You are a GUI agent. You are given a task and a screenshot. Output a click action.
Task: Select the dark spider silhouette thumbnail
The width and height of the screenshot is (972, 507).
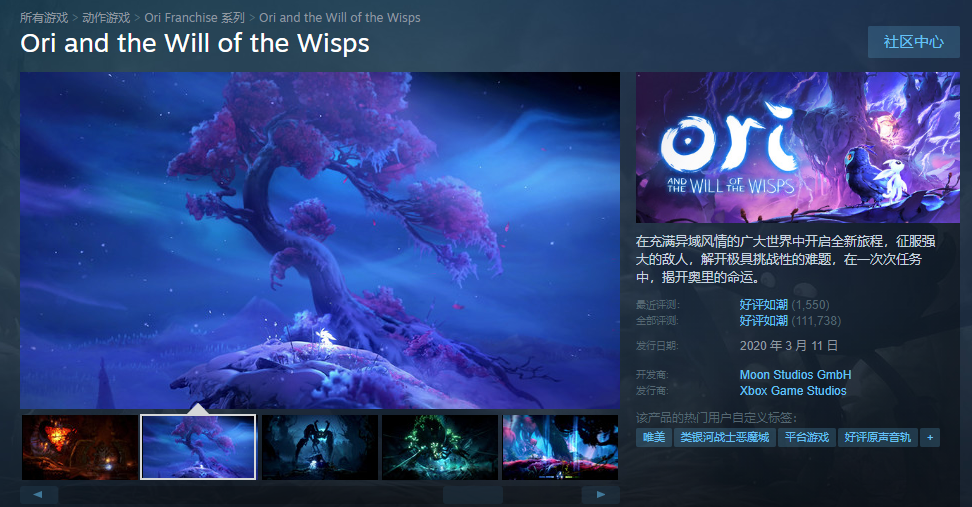[x=320, y=447]
